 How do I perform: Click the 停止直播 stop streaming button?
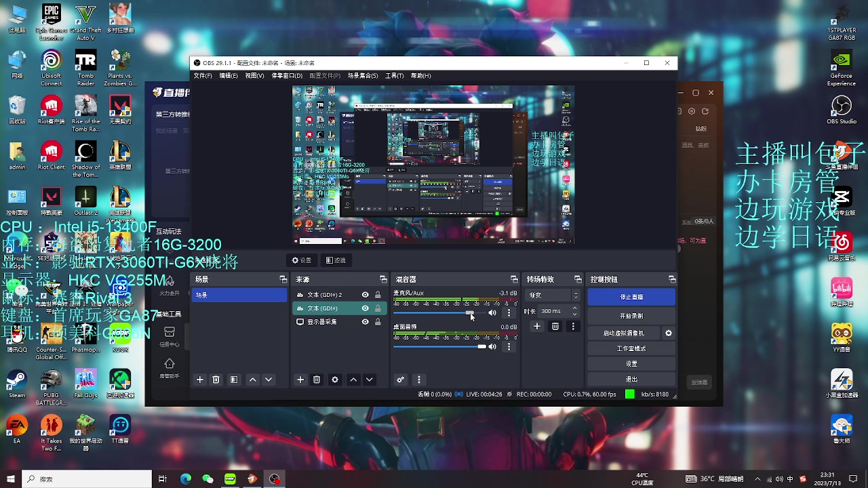(x=631, y=297)
